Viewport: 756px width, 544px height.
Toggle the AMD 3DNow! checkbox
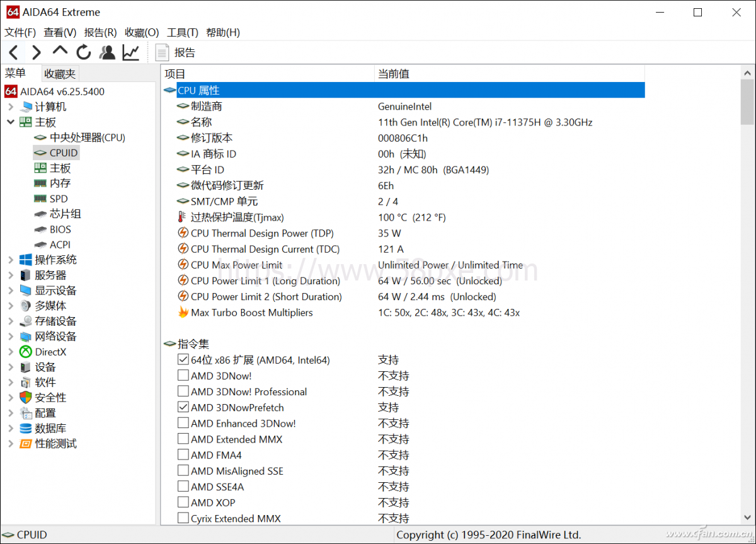pyautogui.click(x=183, y=375)
